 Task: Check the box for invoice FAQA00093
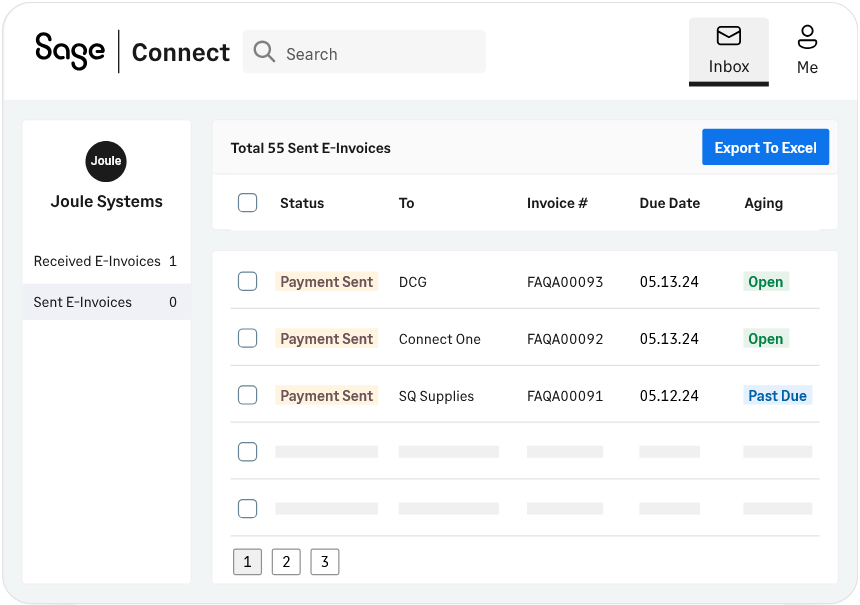247,281
